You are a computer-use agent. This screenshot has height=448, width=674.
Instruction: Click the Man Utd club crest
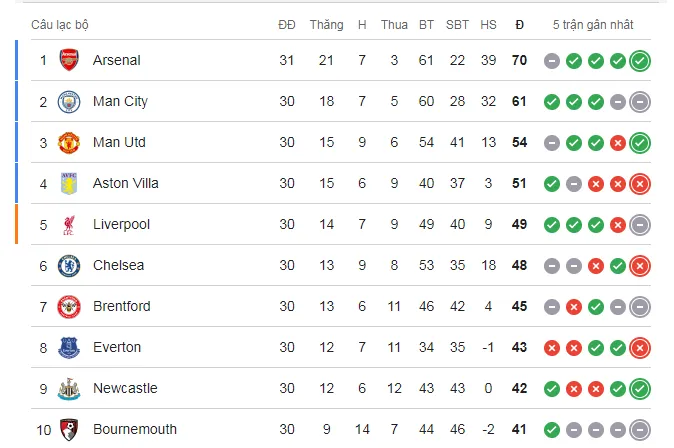point(69,142)
